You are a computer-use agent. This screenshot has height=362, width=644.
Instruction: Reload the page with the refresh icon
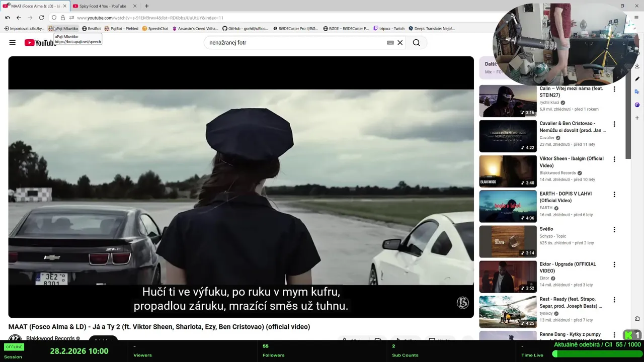click(41, 18)
